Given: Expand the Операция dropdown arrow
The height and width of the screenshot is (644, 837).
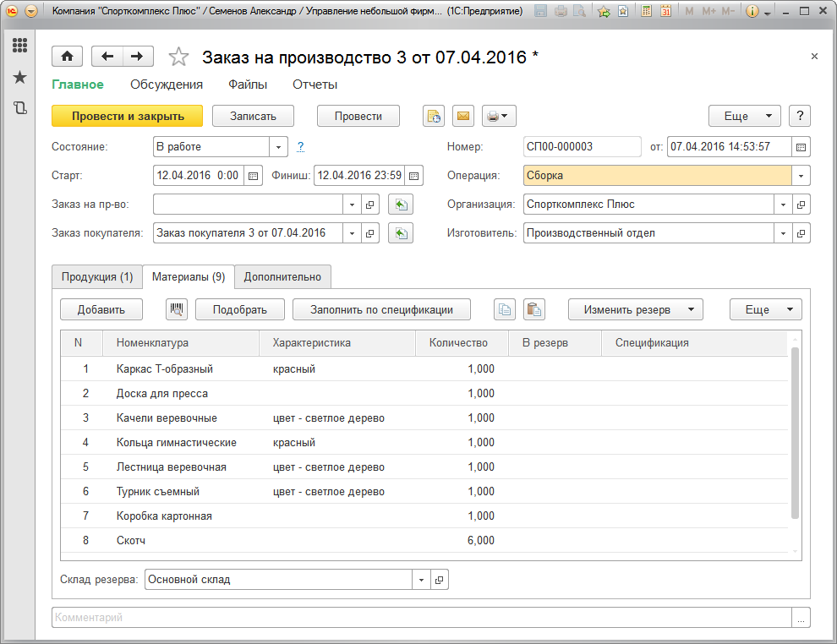Looking at the screenshot, I should tap(801, 176).
